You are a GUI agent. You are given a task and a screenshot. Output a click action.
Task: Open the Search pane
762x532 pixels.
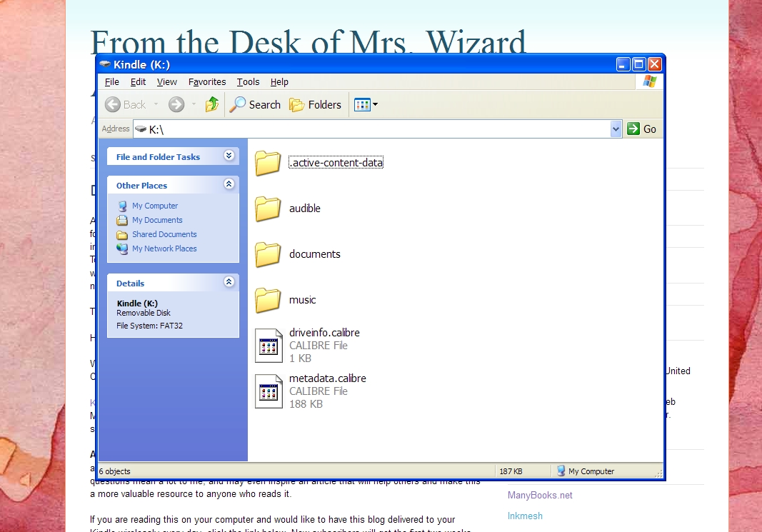click(x=255, y=104)
